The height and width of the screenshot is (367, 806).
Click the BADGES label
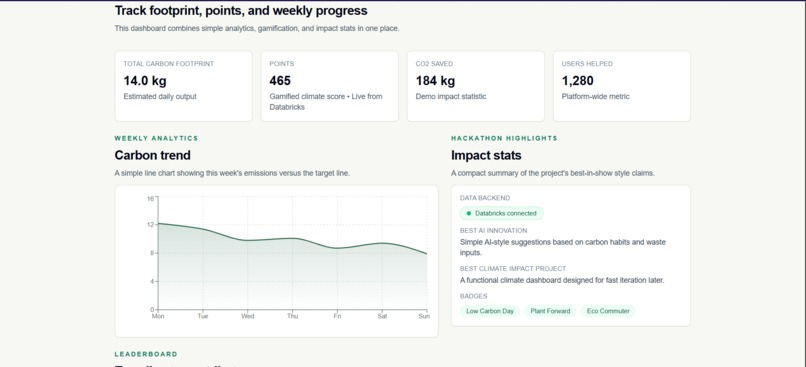tap(473, 296)
